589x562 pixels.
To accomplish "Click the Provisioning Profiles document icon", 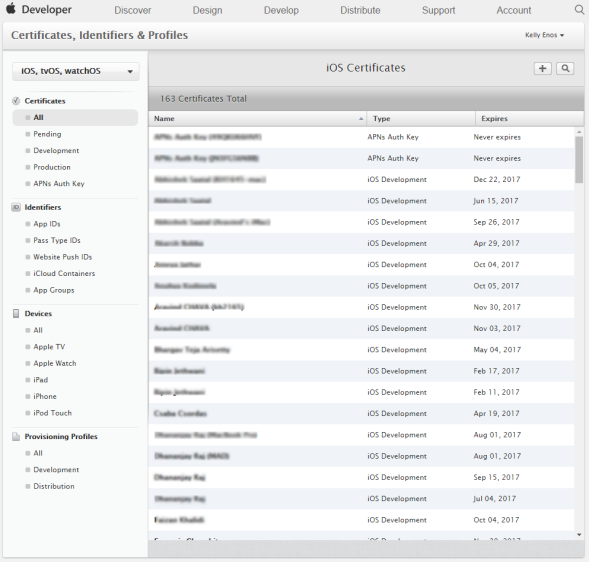I will tap(16, 436).
